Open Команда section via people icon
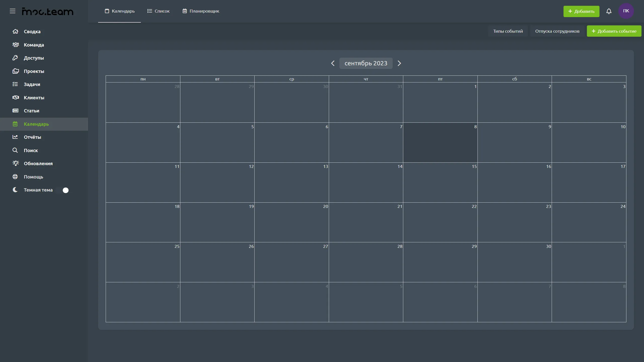644x362 pixels. pos(16,45)
